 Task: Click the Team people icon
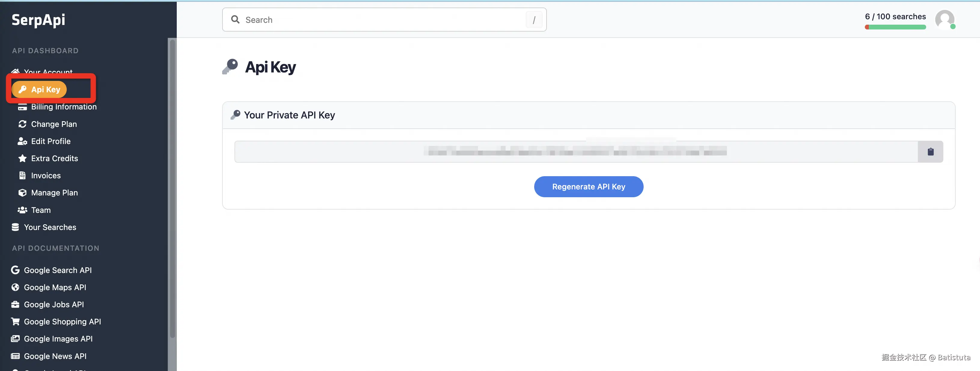23,210
